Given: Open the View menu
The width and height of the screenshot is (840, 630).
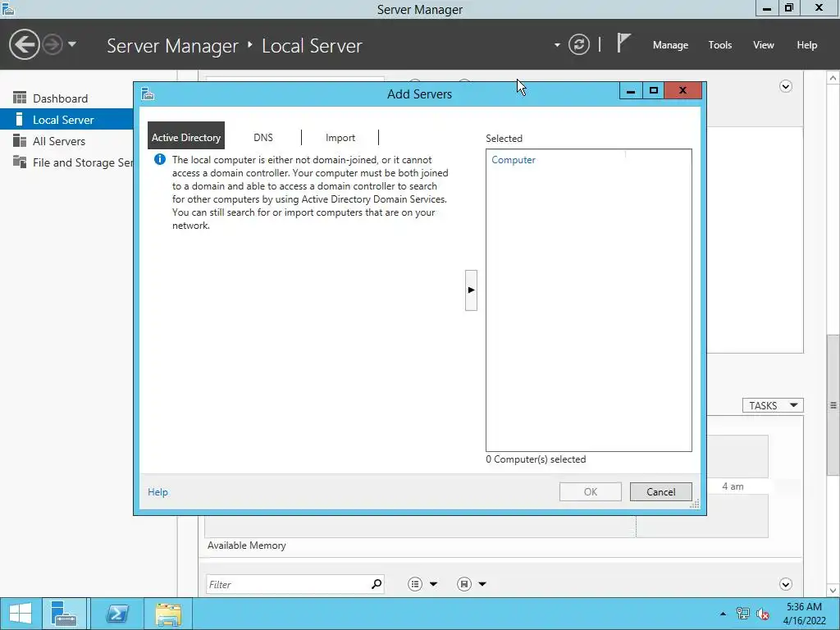Looking at the screenshot, I should 764,45.
